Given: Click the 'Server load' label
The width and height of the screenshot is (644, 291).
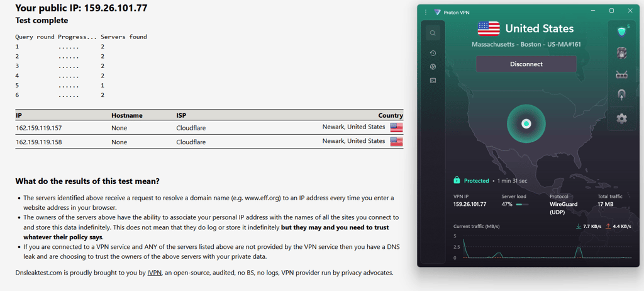Looking at the screenshot, I should [514, 197].
